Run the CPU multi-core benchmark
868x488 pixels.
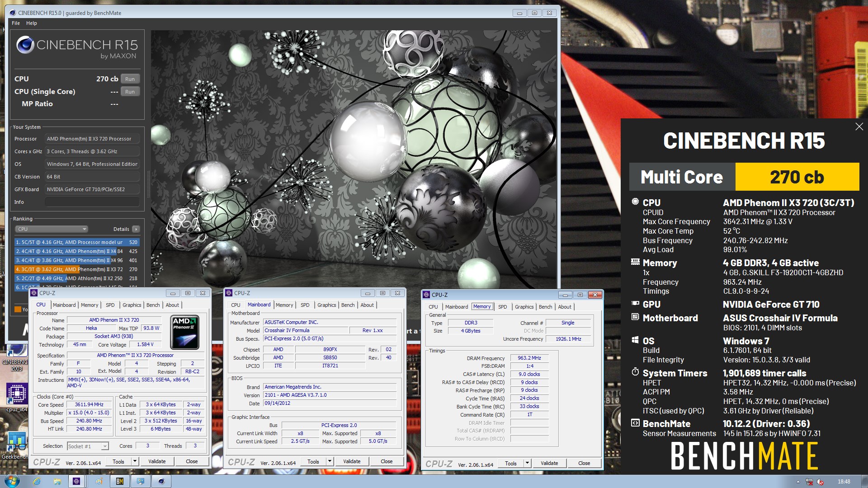130,79
